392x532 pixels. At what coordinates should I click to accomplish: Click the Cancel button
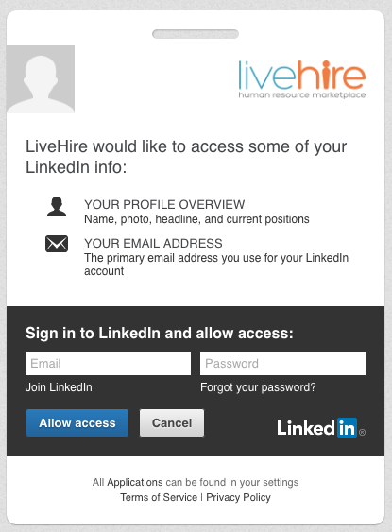[x=172, y=422]
